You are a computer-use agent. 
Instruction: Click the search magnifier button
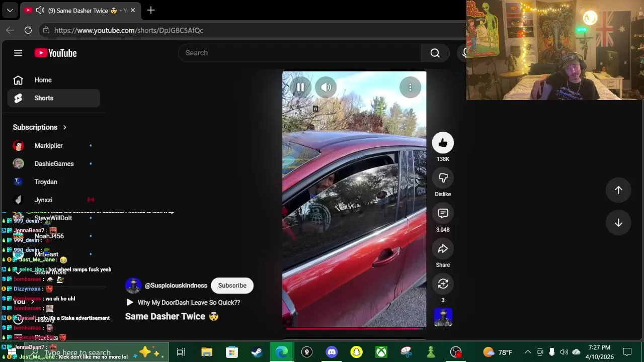pos(435,53)
